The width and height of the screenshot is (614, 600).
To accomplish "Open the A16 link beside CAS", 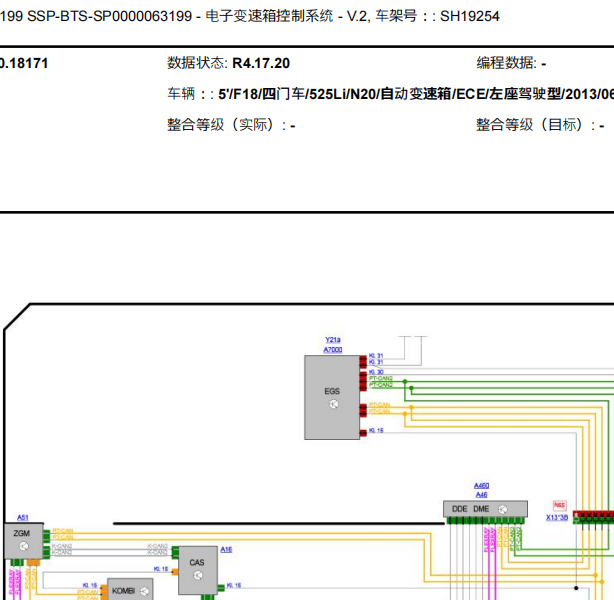I will [x=226, y=549].
